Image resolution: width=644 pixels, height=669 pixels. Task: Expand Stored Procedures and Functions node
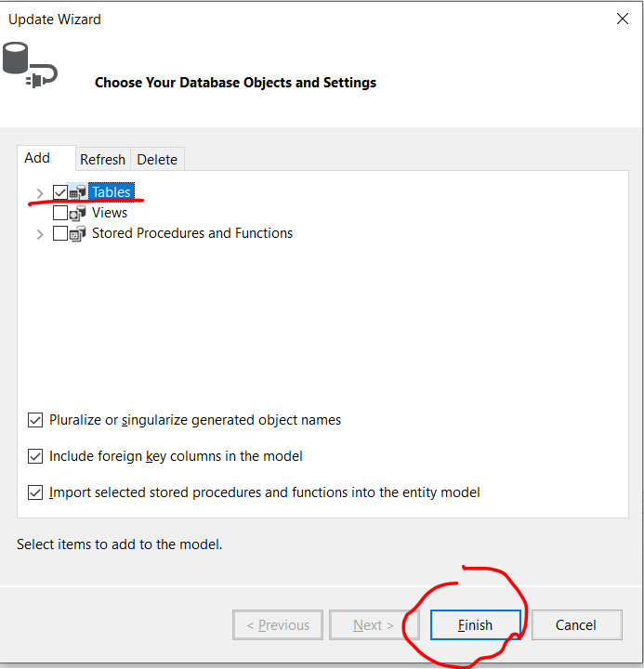[40, 234]
